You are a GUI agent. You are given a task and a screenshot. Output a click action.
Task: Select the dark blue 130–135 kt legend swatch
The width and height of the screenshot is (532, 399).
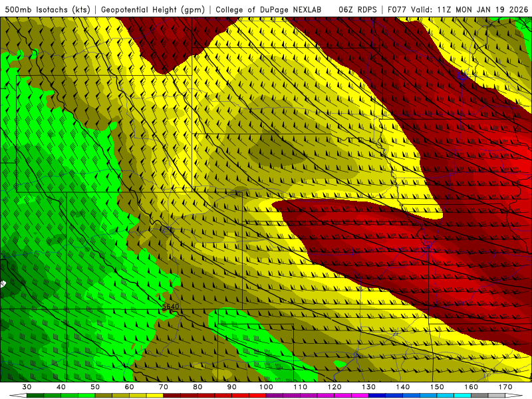pyautogui.click(x=377, y=396)
